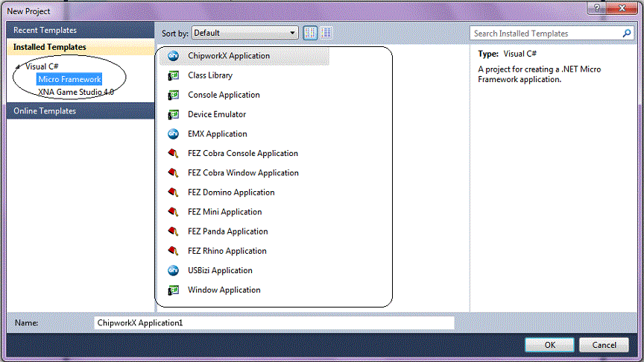Select Class Library template text
Image resolution: width=644 pixels, height=362 pixels.
tap(210, 75)
